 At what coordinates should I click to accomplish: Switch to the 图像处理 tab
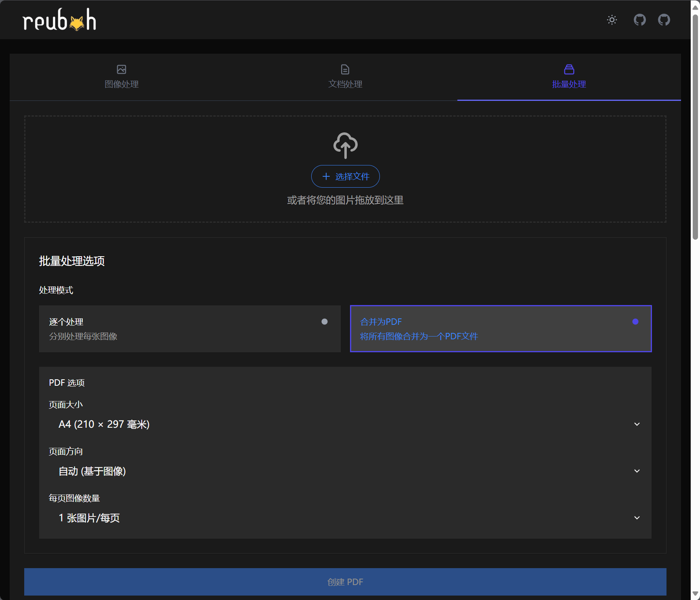(x=122, y=77)
